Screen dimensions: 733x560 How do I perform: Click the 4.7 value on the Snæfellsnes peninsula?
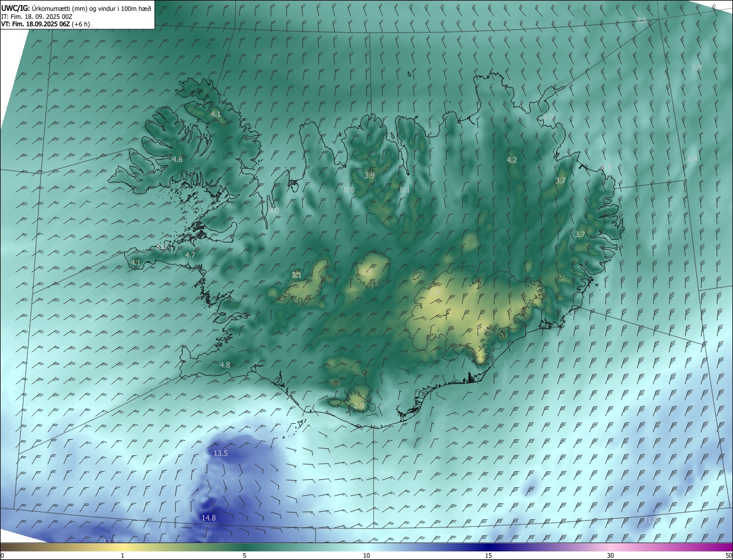click(191, 255)
